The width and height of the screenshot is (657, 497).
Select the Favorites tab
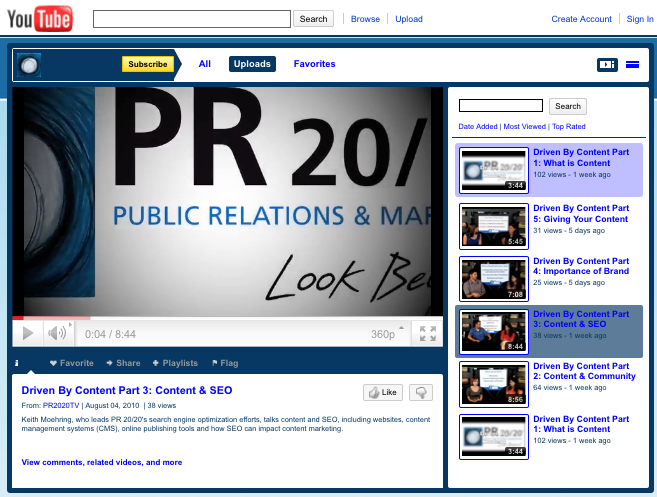(314, 64)
